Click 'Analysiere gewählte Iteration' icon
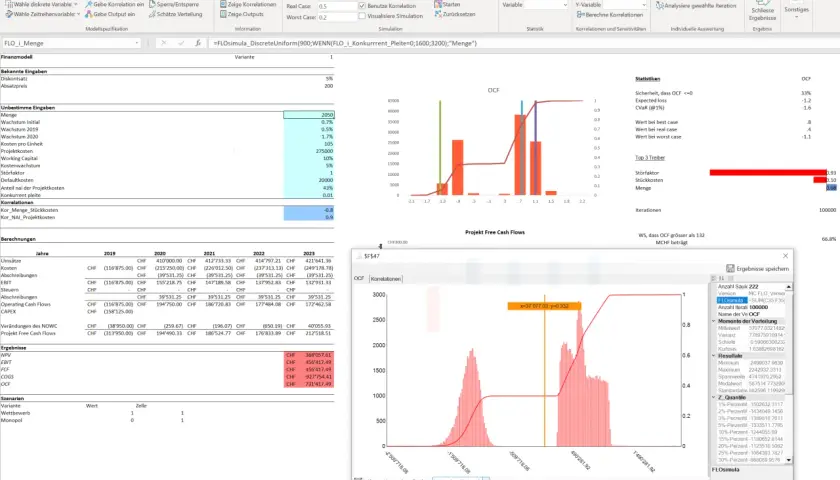This screenshot has height=480, width=840. pos(660,6)
